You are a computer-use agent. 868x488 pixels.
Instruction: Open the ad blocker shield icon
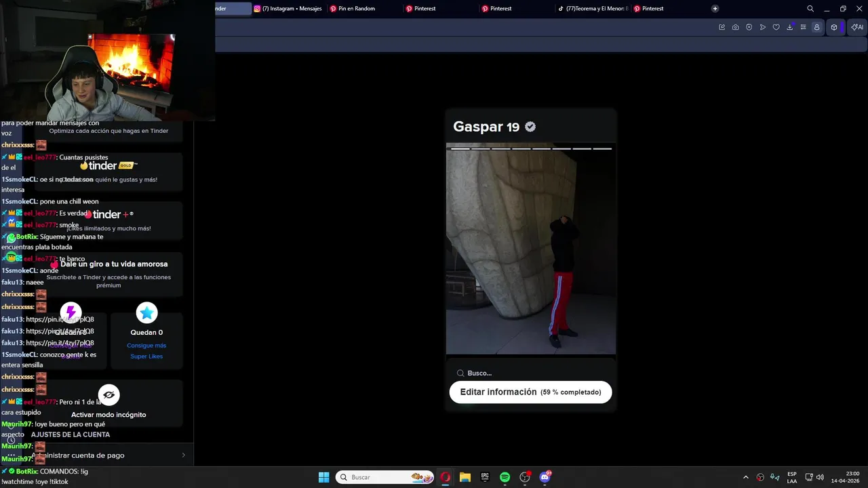click(x=749, y=27)
